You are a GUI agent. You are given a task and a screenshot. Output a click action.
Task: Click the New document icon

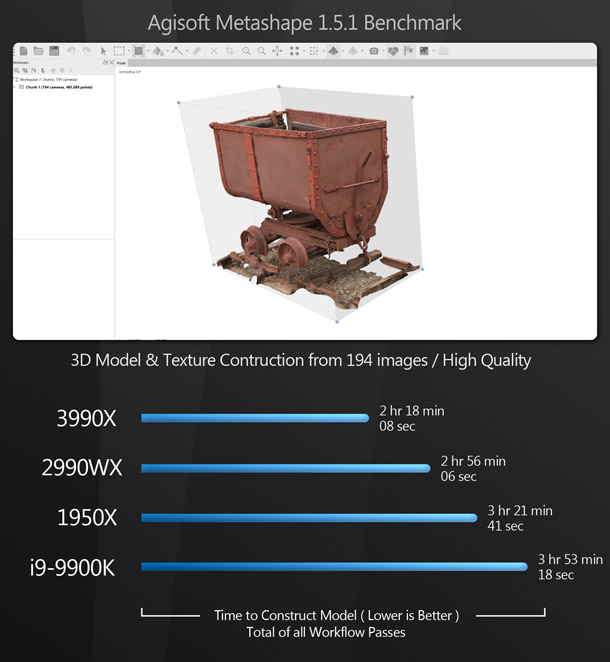(23, 50)
